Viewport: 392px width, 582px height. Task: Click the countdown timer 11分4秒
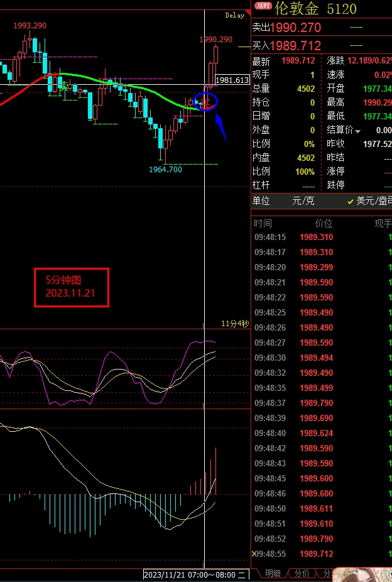[x=235, y=324]
